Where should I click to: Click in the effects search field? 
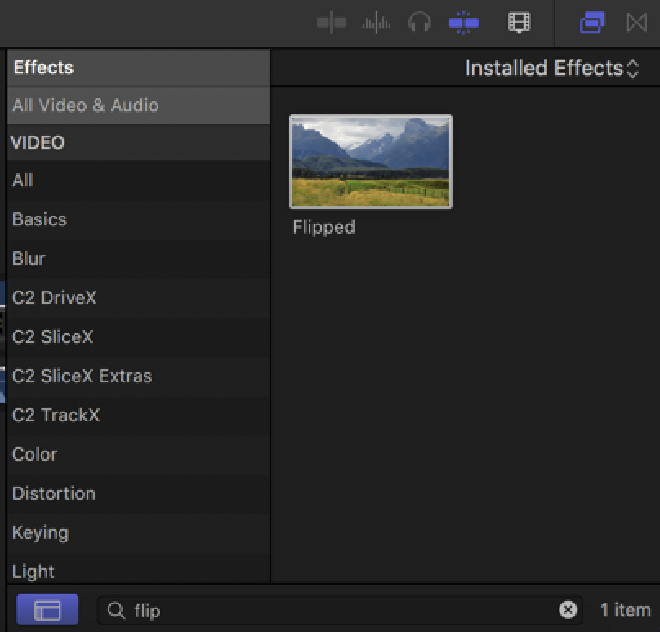[340, 610]
